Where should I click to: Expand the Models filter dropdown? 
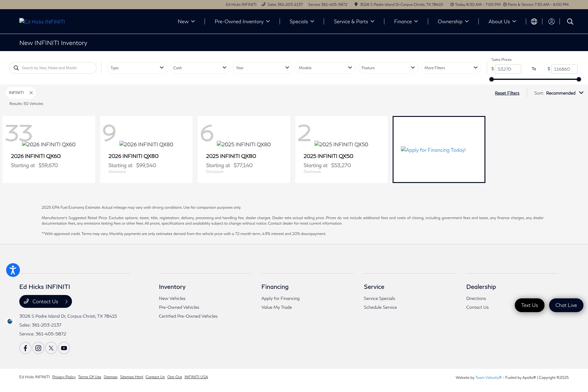(x=325, y=68)
